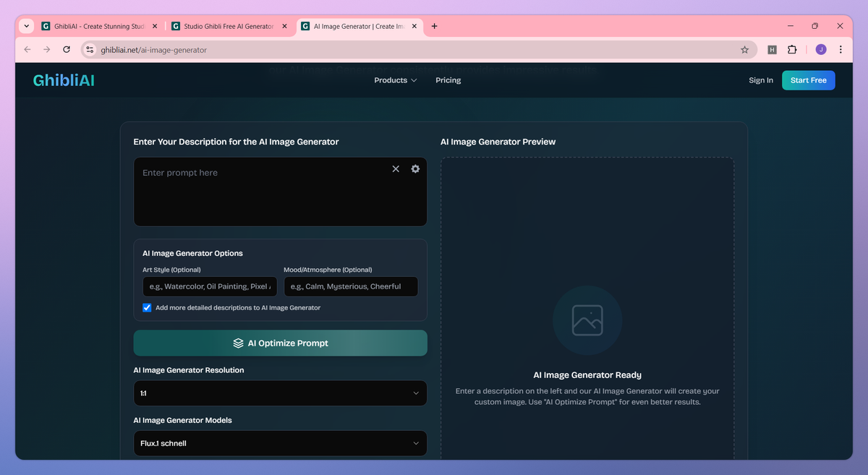868x475 pixels.
Task: Click the Start Free button
Action: 808,80
